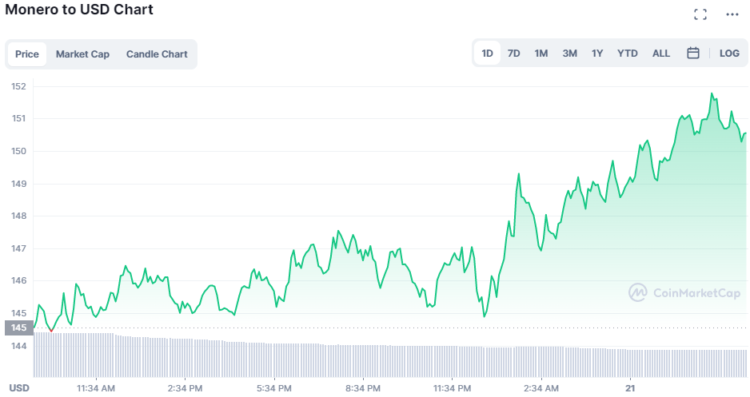Image resolution: width=750 pixels, height=397 pixels.
Task: Toggle the LOG scale button
Action: click(729, 53)
